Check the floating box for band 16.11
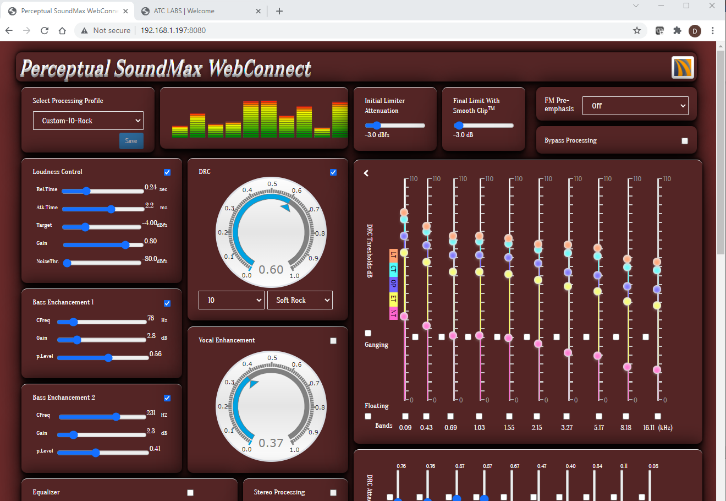Viewport: 726px width, 501px height. click(x=657, y=416)
